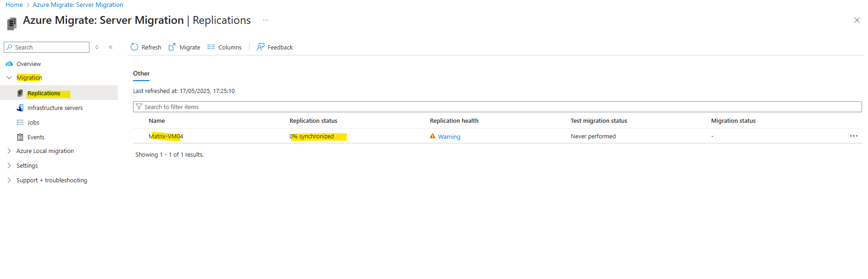This screenshot has width=868, height=279.
Task: Sort by Test migration status column header
Action: [599, 121]
